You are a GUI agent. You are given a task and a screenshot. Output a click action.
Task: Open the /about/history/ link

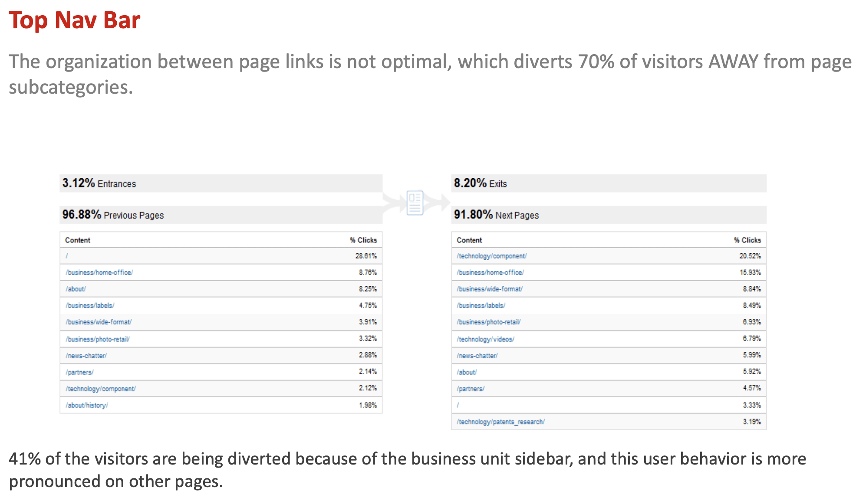click(87, 405)
